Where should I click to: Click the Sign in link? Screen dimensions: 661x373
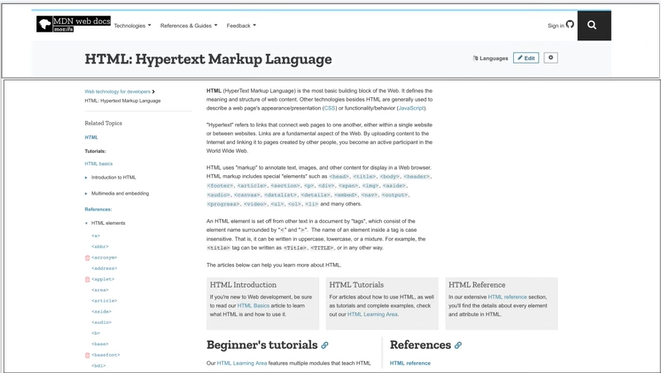[x=556, y=26]
